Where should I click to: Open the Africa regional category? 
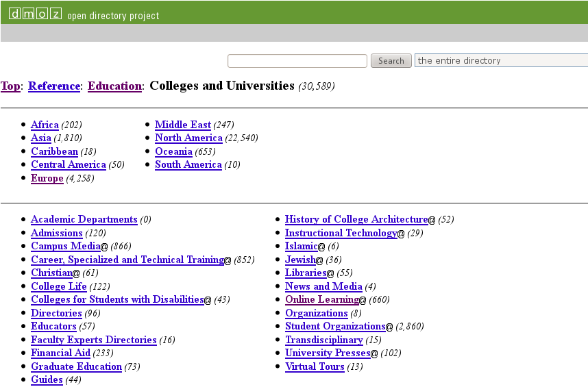[x=45, y=125]
